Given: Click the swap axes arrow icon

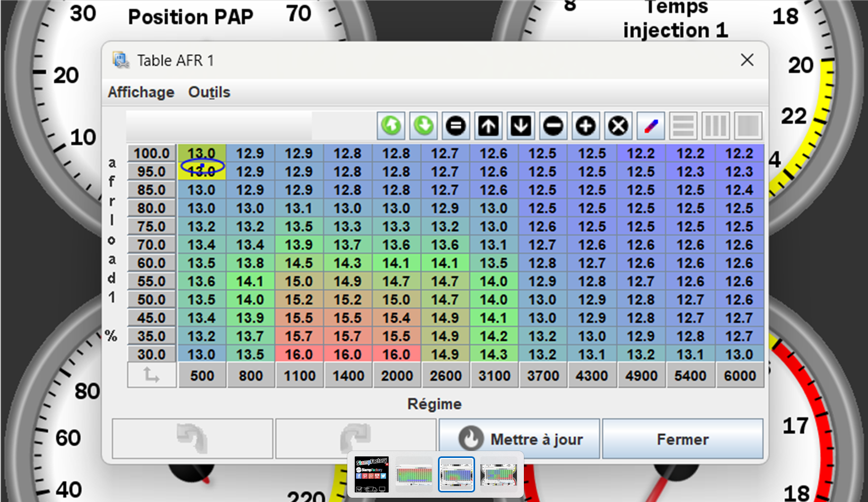Looking at the screenshot, I should [x=152, y=376].
